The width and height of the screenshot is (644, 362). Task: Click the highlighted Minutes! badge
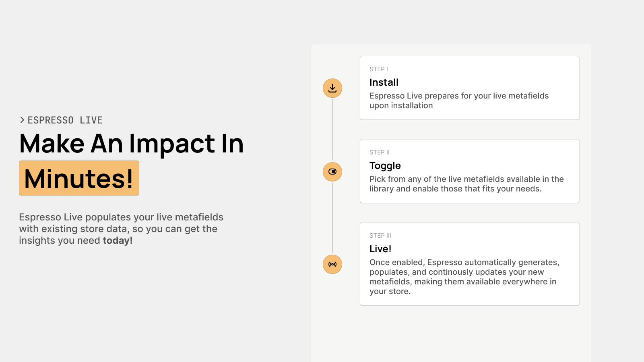pyautogui.click(x=79, y=178)
